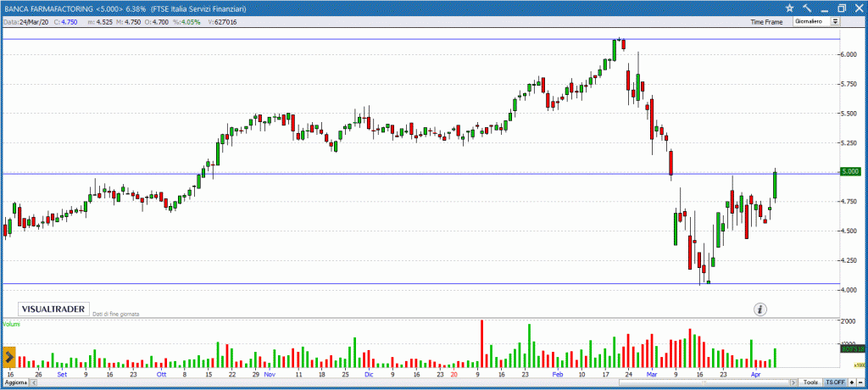Click the 'Time Frame' label

[x=766, y=22]
